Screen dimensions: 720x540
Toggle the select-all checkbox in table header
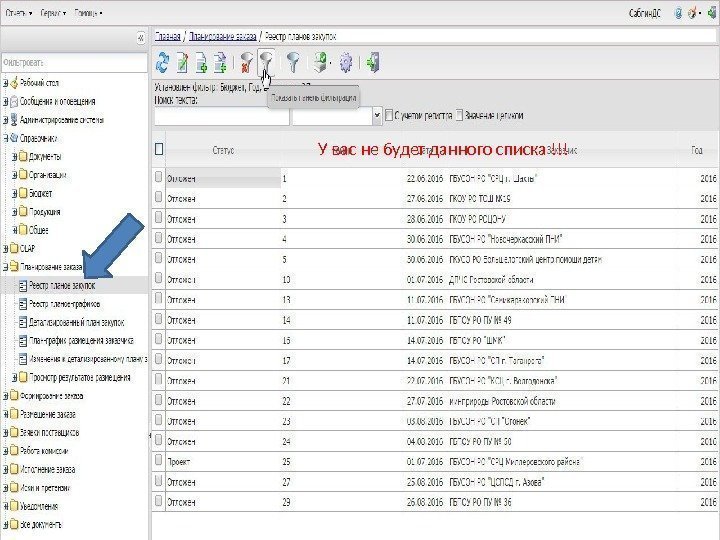(159, 149)
